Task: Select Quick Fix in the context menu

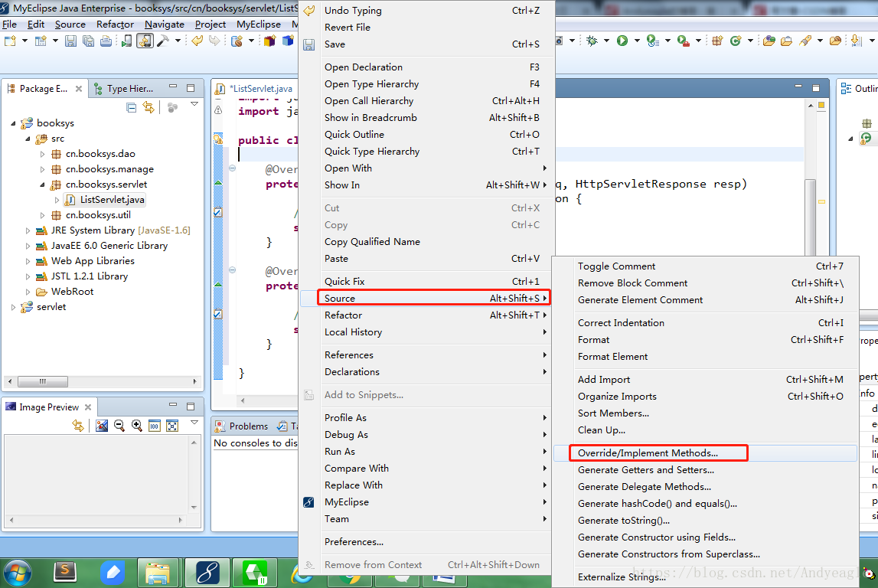Action: click(426, 282)
